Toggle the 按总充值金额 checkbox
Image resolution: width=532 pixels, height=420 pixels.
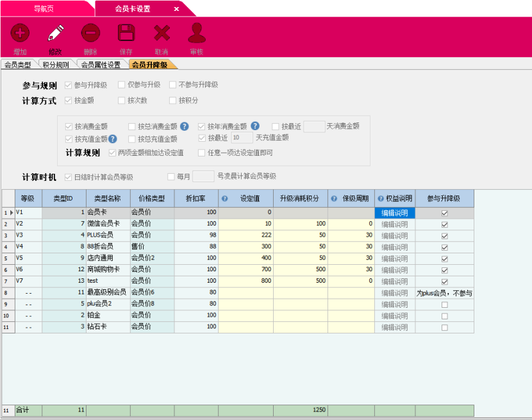click(132, 139)
